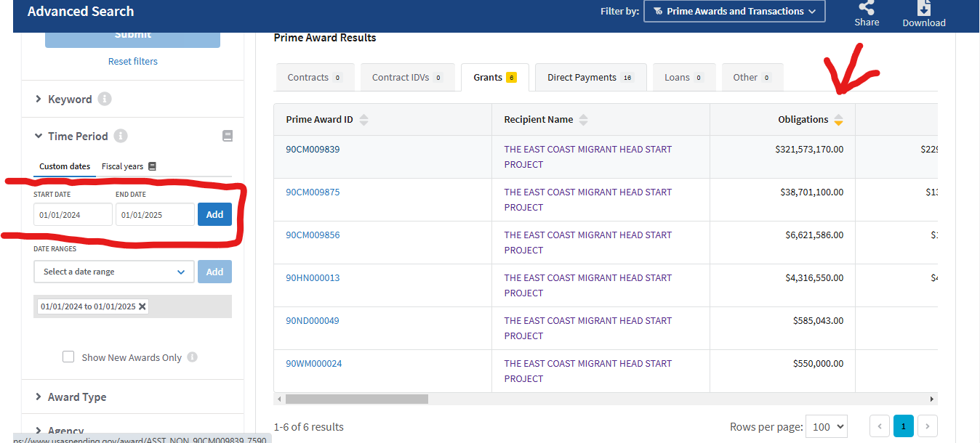The image size is (980, 443).
Task: Click page 1 pagination button
Action: coord(903,426)
